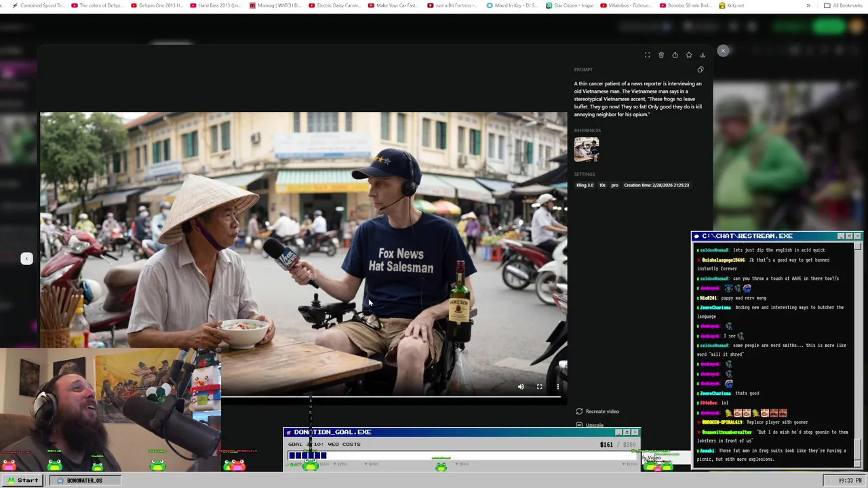
Task: Click the Upscale button
Action: (x=590, y=425)
